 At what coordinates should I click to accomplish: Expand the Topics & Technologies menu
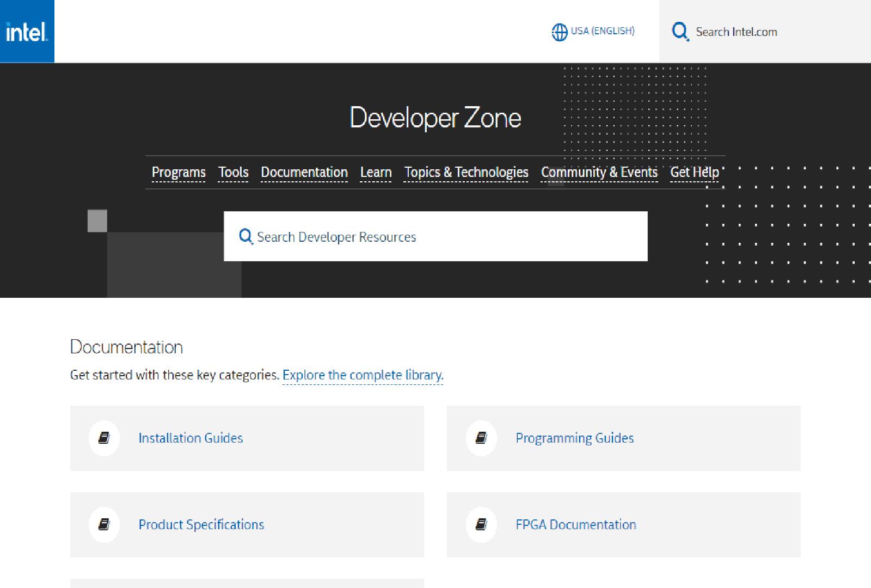[466, 173]
